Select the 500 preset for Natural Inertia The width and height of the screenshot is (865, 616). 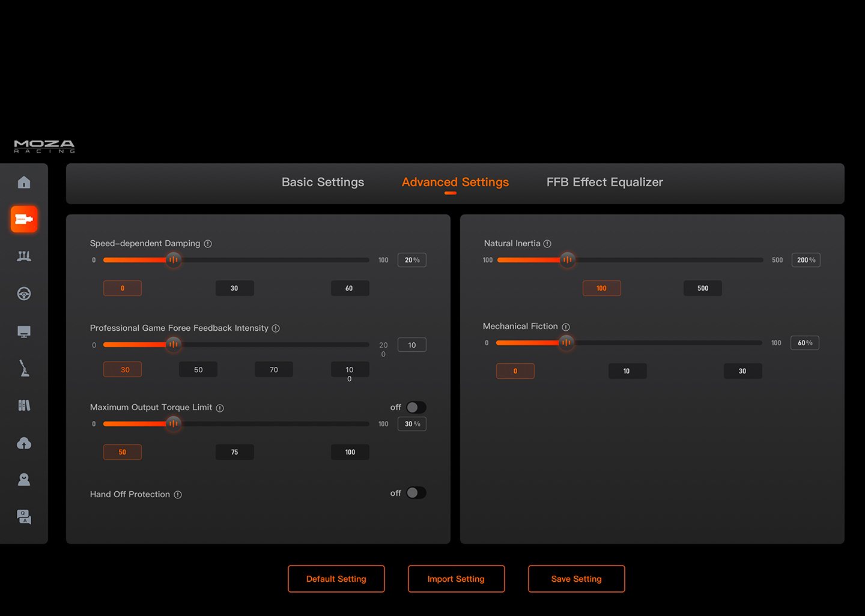point(702,288)
